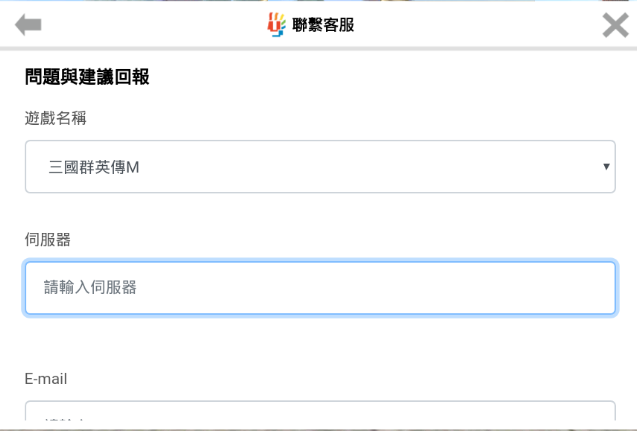This screenshot has width=637, height=431.
Task: Go back using the gray arrow icon
Action: [28, 25]
